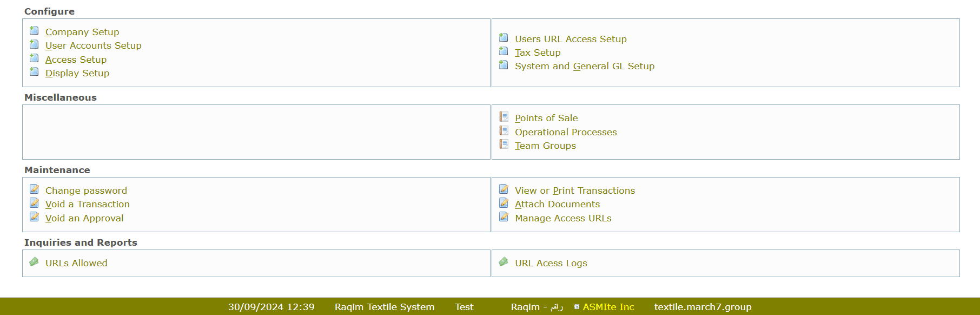This screenshot has width=980, height=315.
Task: Open Users URL Access Setup
Action: coord(571,39)
